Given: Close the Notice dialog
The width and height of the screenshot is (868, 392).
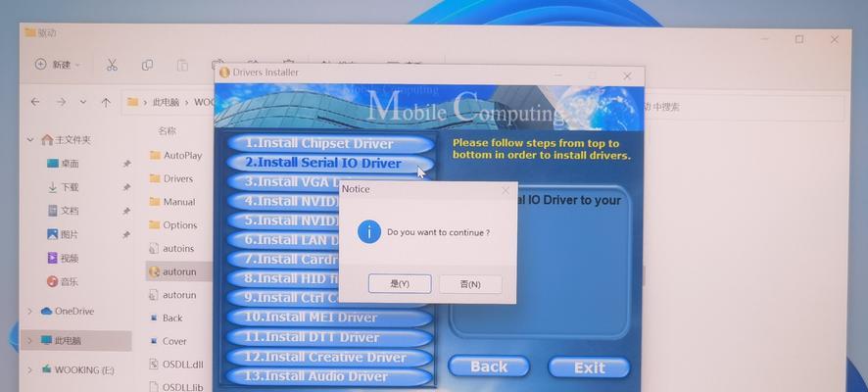Looking at the screenshot, I should coord(506,190).
